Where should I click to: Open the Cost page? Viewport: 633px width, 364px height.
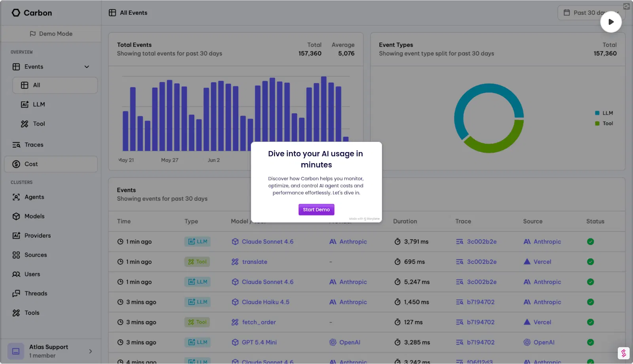click(51, 164)
